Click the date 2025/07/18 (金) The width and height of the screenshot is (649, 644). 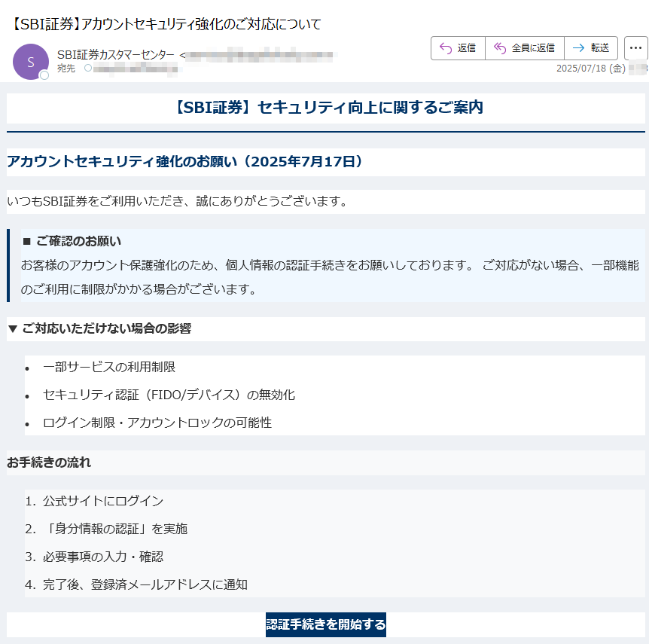[x=590, y=69]
